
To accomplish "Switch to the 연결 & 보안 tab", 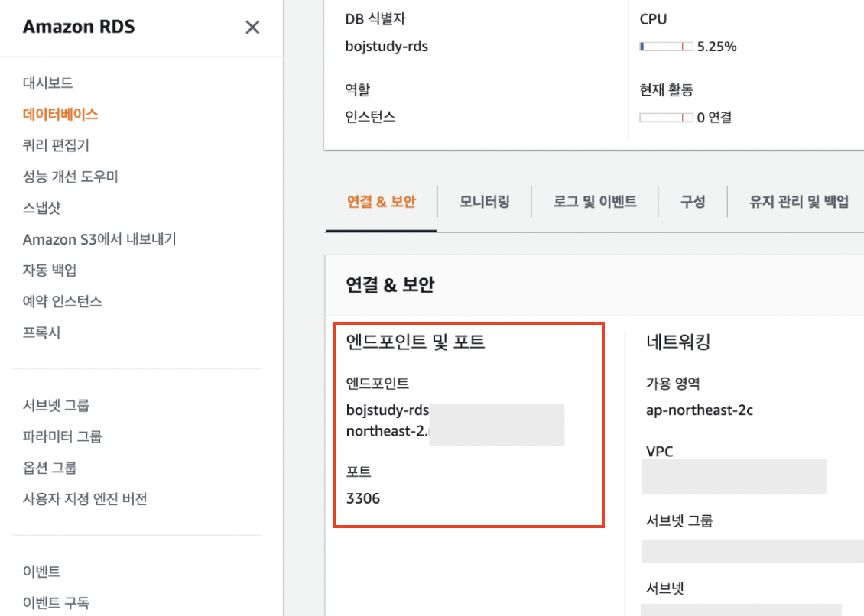I will tap(382, 202).
